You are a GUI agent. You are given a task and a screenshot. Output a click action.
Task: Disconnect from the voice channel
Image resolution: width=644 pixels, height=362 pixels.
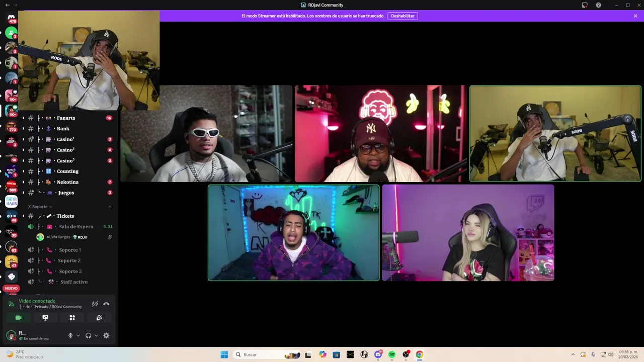tap(106, 304)
